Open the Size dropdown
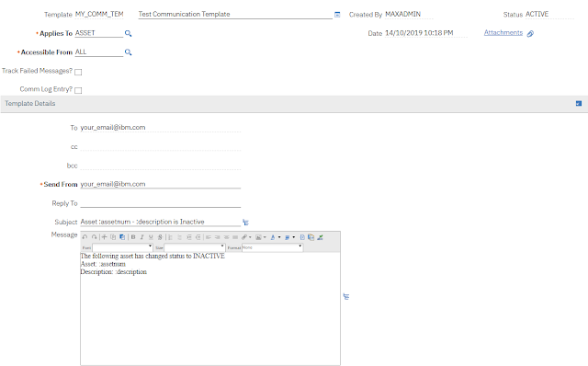Image resolution: width=588 pixels, height=366 pixels. click(x=195, y=247)
